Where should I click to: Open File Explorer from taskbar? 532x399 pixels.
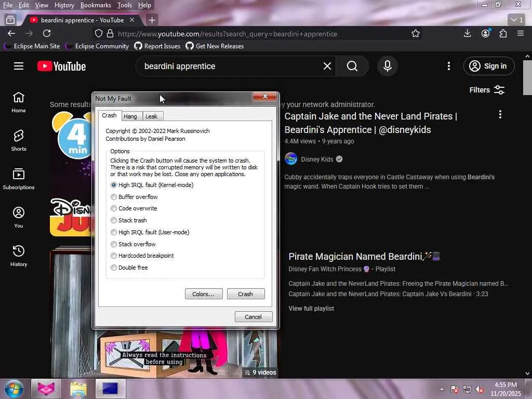[78, 389]
